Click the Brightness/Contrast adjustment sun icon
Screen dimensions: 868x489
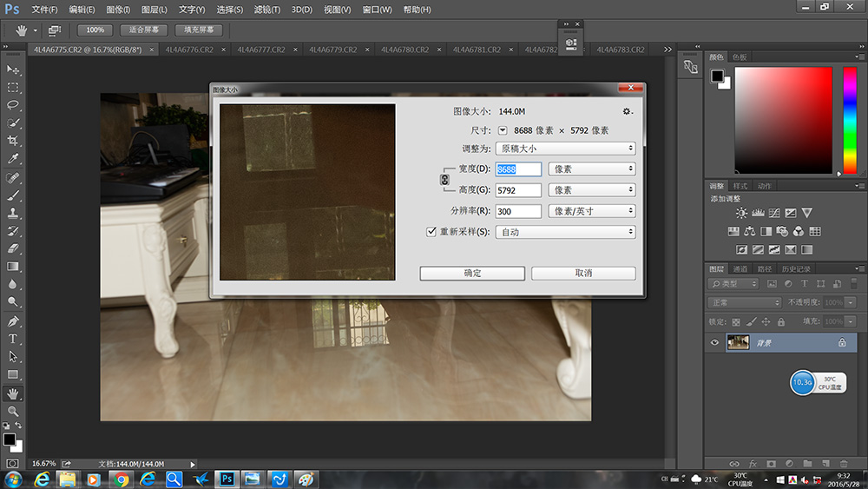pos(740,213)
